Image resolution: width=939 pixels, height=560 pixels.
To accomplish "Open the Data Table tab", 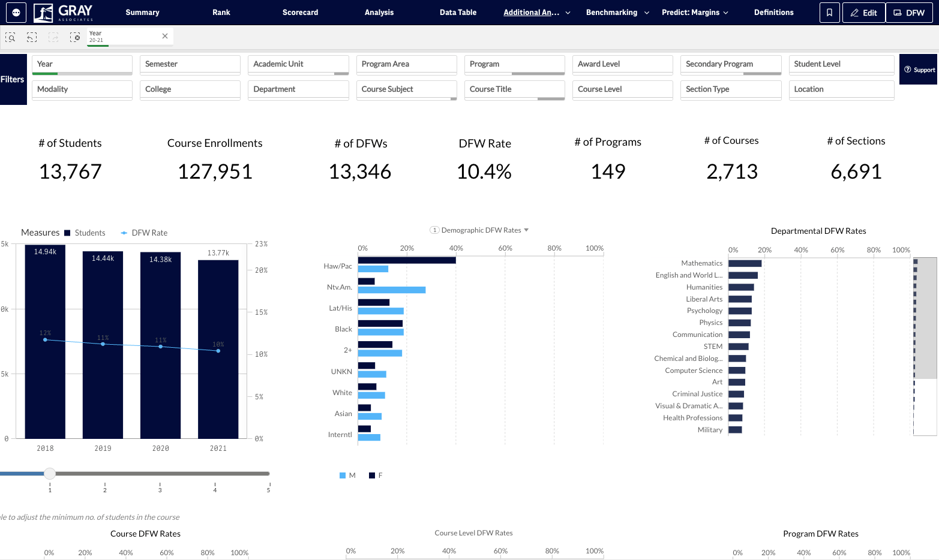I will pos(458,13).
